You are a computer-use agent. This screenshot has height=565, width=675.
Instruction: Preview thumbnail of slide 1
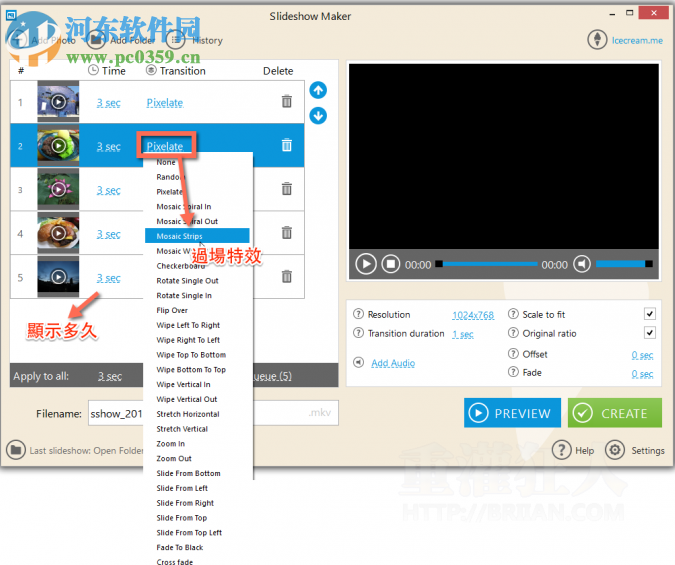[x=59, y=102]
